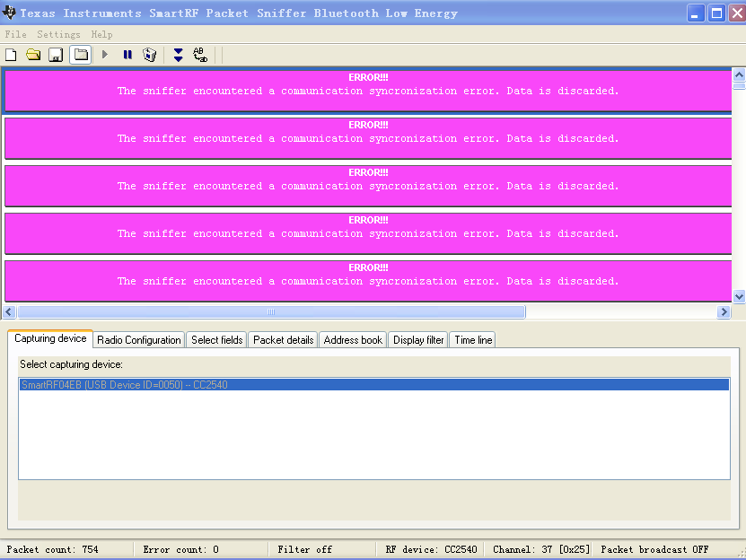Save capture with the floppy disk icon

coord(56,55)
